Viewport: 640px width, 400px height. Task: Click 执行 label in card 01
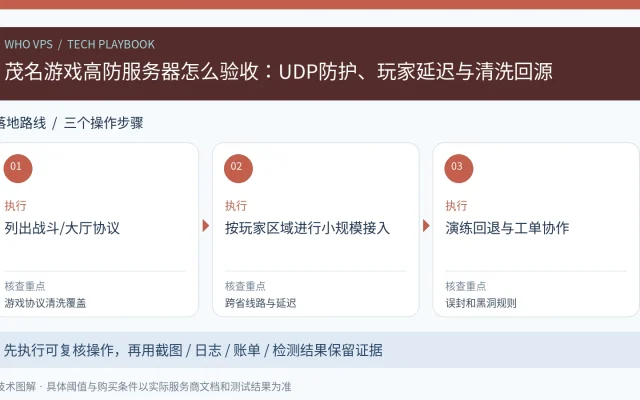click(16, 205)
